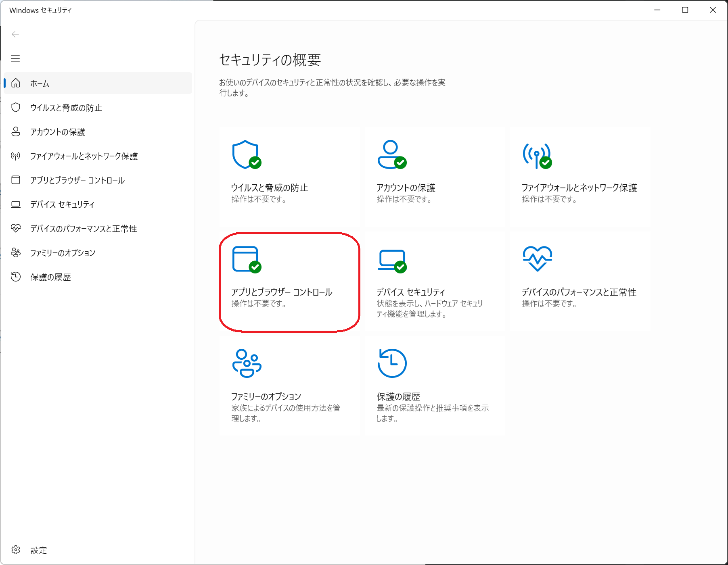Maximize the Windows セキュリティ window
The image size is (728, 565).
pyautogui.click(x=685, y=10)
